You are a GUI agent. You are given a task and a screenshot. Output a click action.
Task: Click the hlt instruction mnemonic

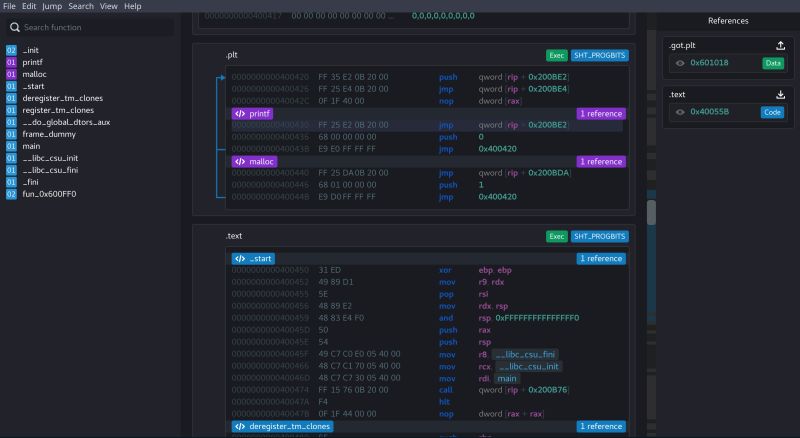(x=444, y=402)
